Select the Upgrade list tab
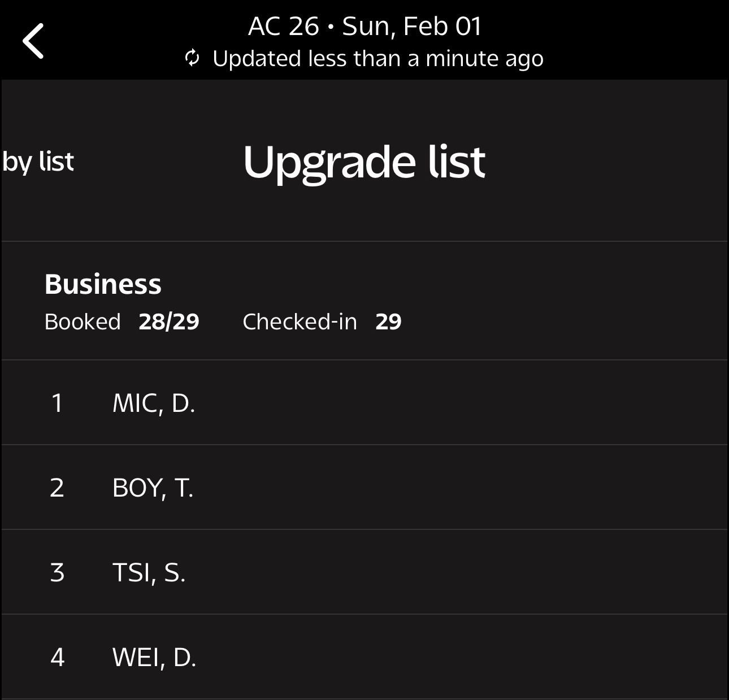 pos(364,162)
